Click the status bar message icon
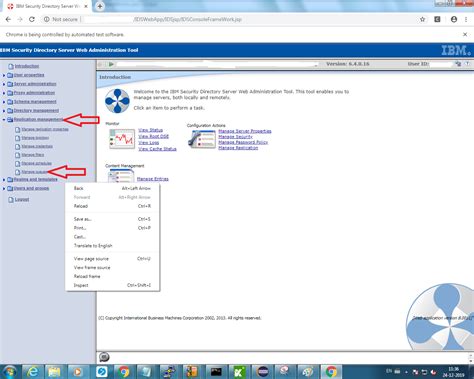Image resolution: width=474 pixels, height=379 pixels. coord(104,357)
